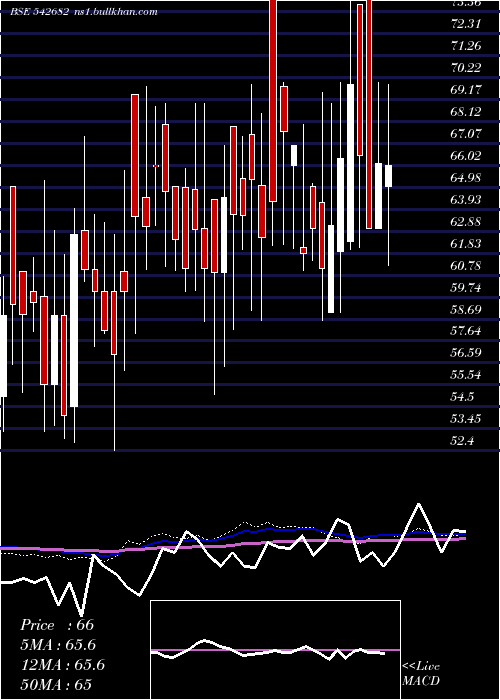Click the 'Price : 66' readout
The height and width of the screenshot is (700, 500).
pos(57,625)
